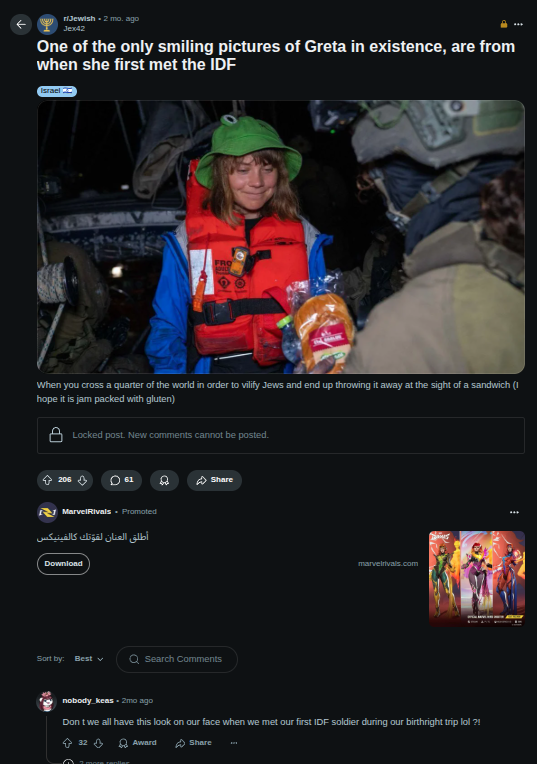Give an award to the post
The image size is (537, 764).
[x=164, y=480]
